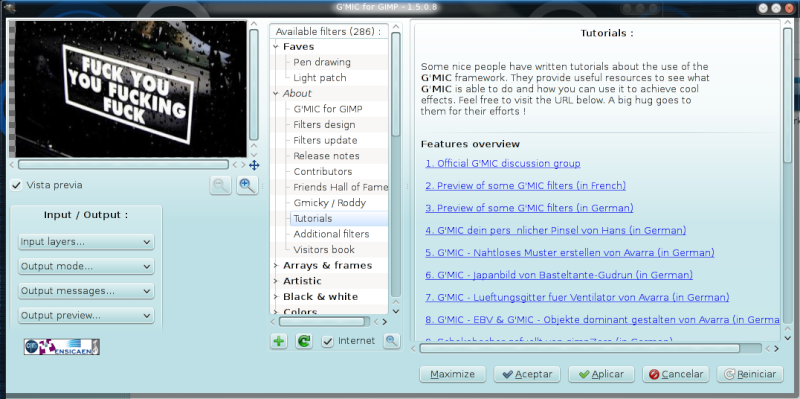This screenshot has width=800, height=399.
Task: Click the filter list horizontal scrollbar
Action: pos(322,322)
